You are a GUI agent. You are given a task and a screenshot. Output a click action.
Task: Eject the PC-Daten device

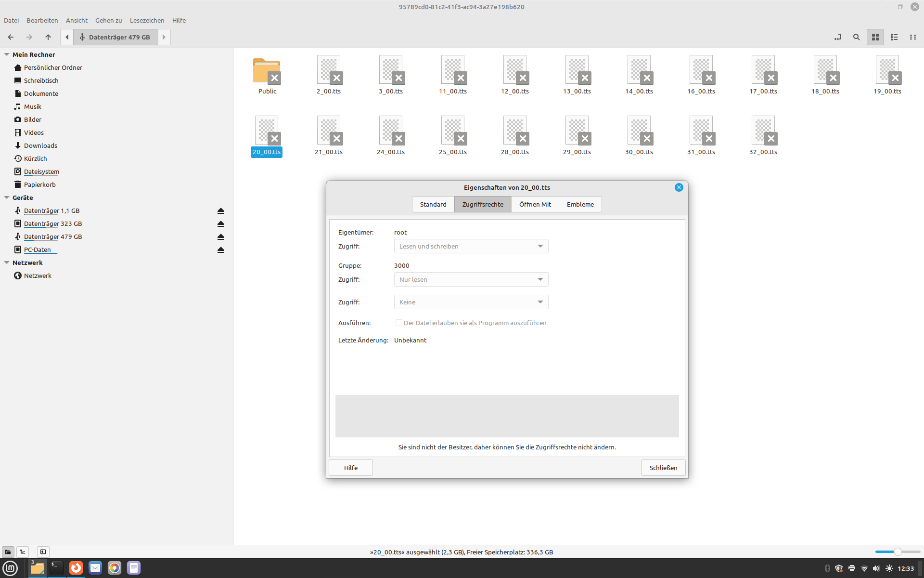point(221,250)
